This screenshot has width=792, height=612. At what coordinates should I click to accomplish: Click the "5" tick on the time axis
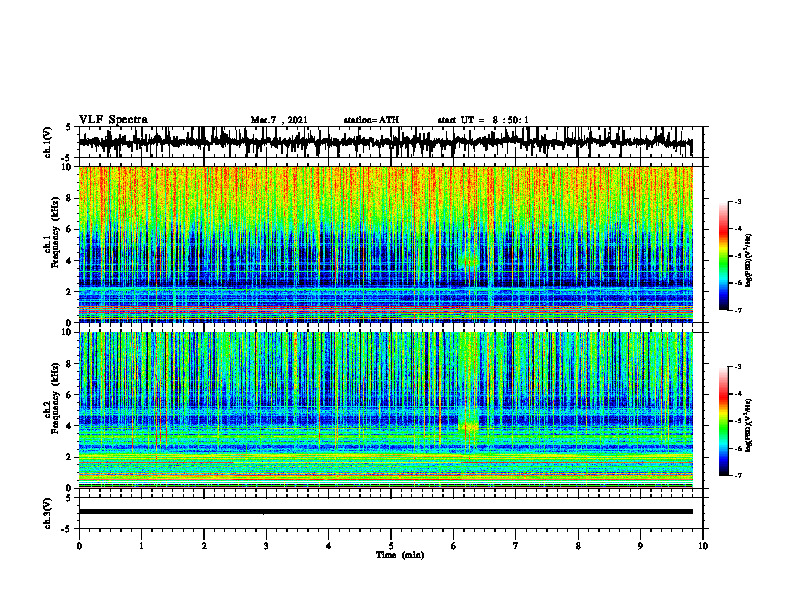[x=391, y=546]
